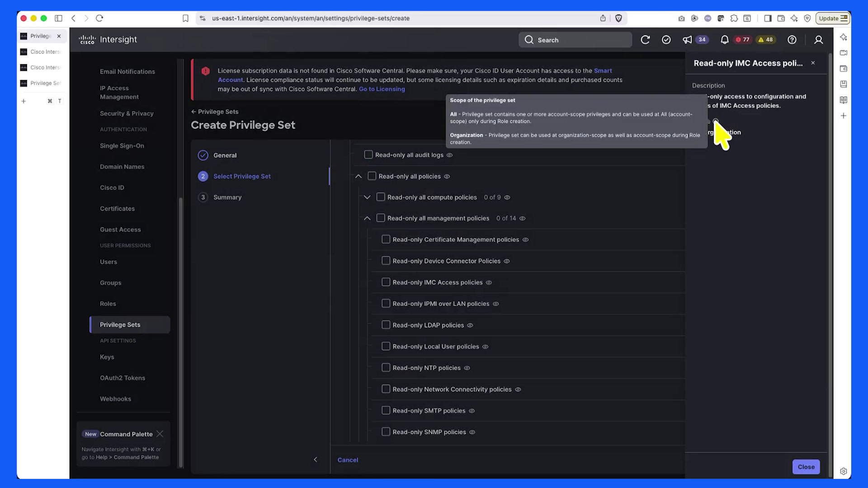Screen dimensions: 868x488
Task: Open the browser share icon in address bar
Action: 603,18
